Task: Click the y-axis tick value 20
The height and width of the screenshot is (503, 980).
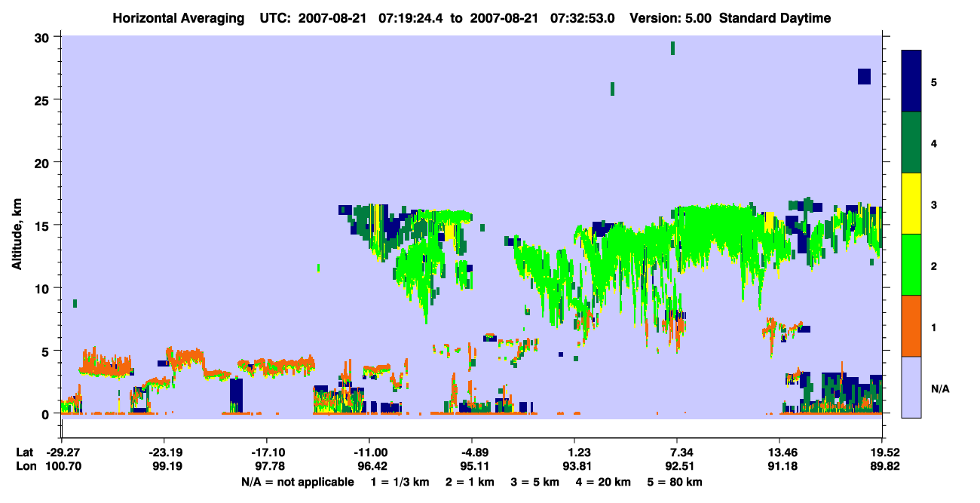Action: (x=44, y=163)
